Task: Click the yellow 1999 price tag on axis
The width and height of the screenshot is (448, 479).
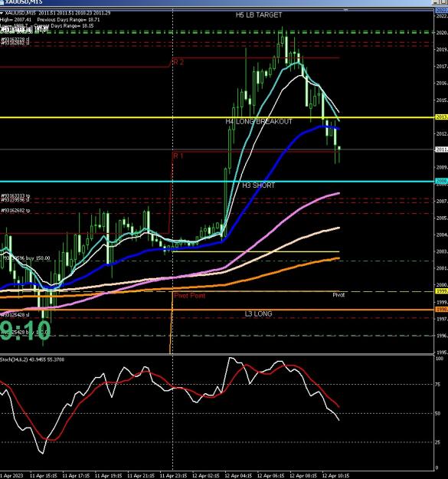Action: tap(441, 291)
